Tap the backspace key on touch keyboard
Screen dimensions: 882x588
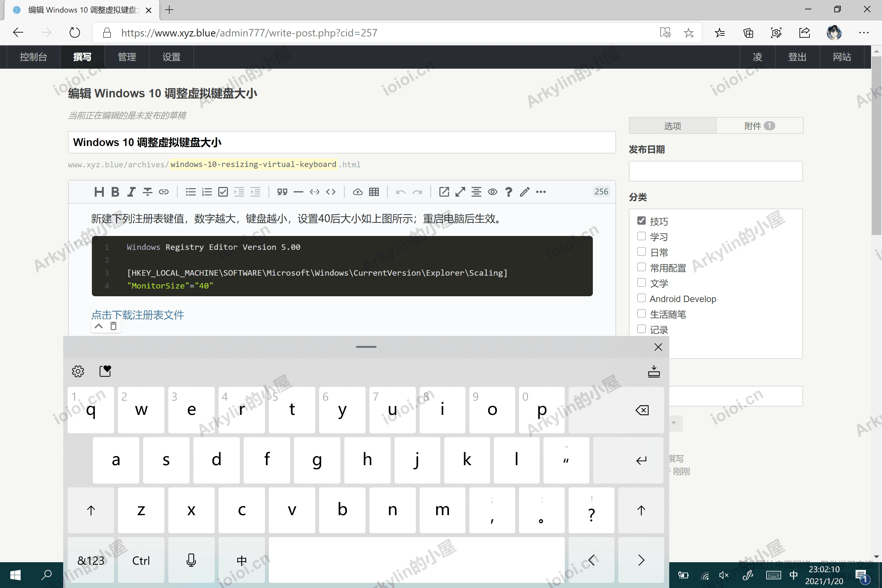pyautogui.click(x=616, y=410)
